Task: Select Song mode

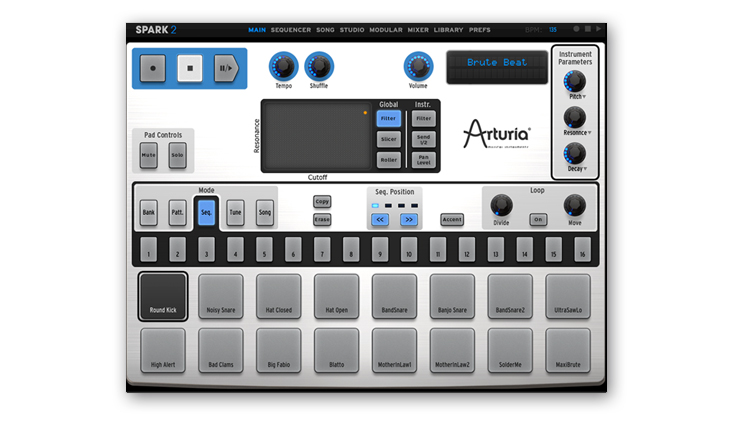Action: pos(265,212)
